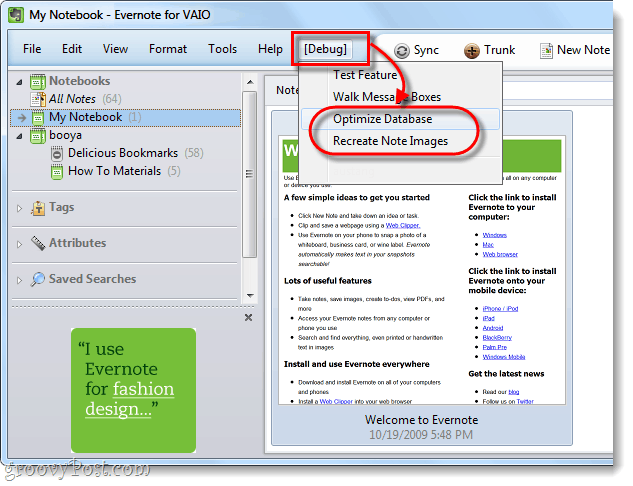Click the note date 10/19/2009 5:48 PM

tap(421, 435)
